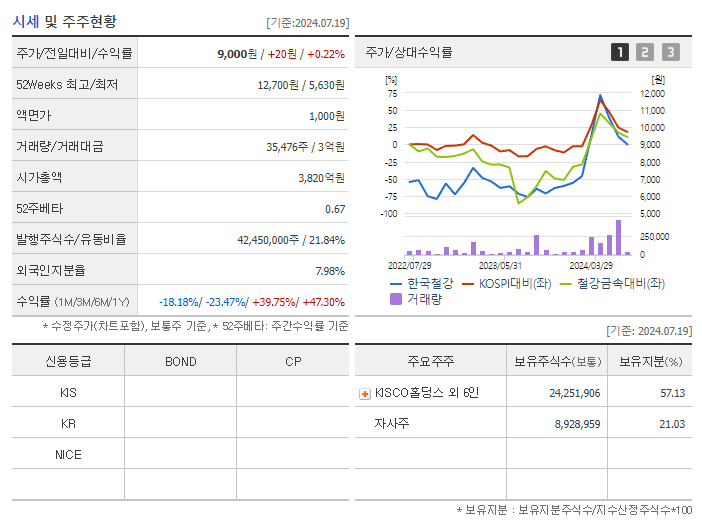This screenshot has height=525, width=702.
Task: Click the BOND column header
Action: point(180,362)
